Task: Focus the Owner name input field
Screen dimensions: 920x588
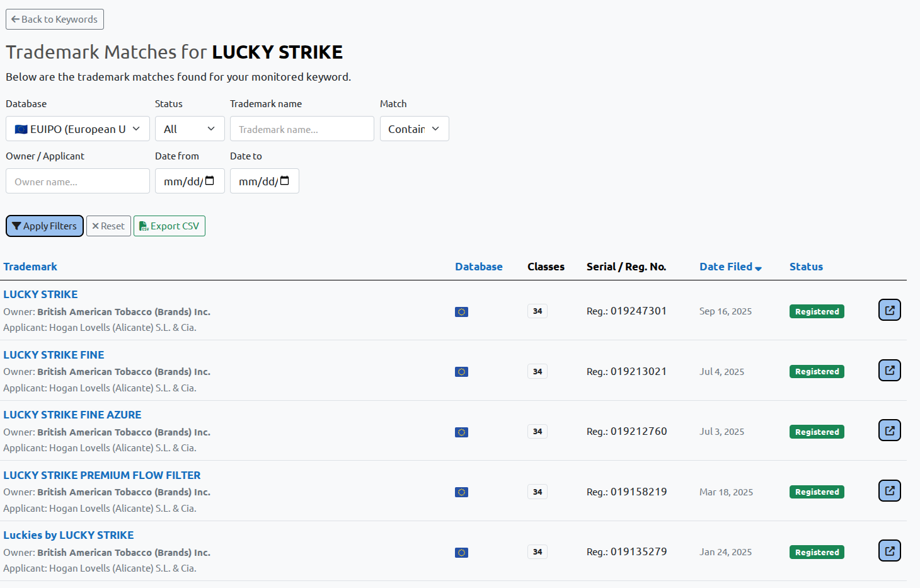Action: click(x=78, y=181)
